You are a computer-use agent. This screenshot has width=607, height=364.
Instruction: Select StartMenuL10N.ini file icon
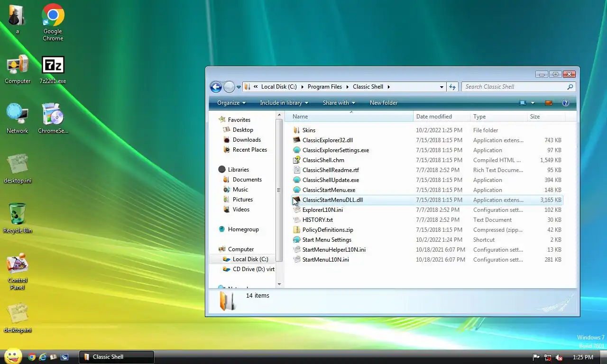(297, 260)
